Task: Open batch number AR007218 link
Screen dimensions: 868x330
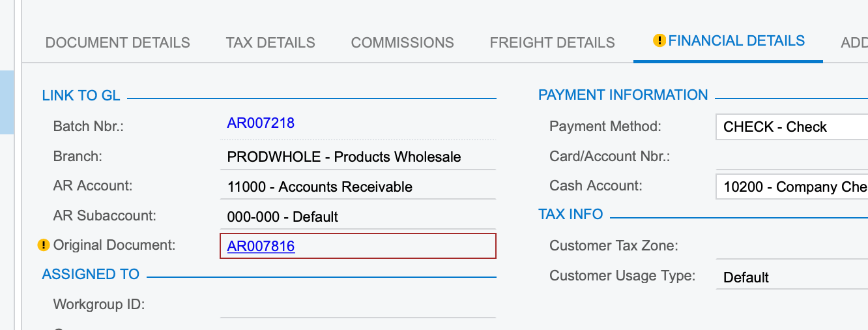Action: 261,123
